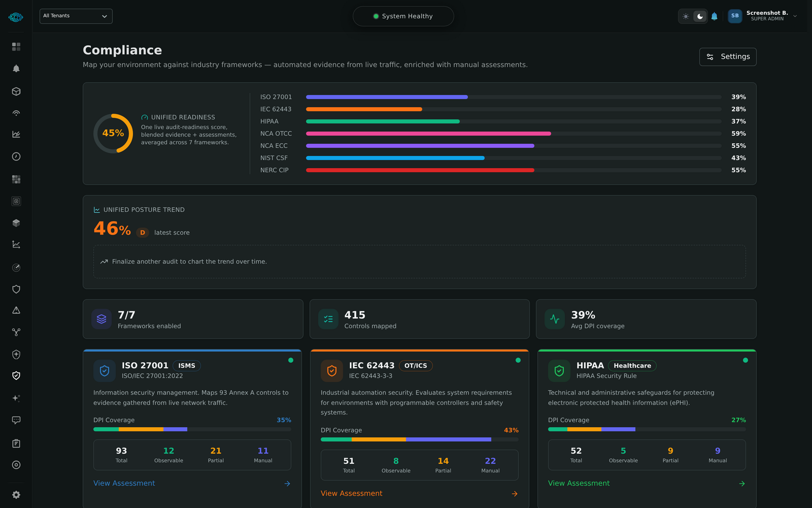Viewport: 812px width, 508px height.
Task: Click the NCA ECC framework label
Action: click(x=274, y=146)
